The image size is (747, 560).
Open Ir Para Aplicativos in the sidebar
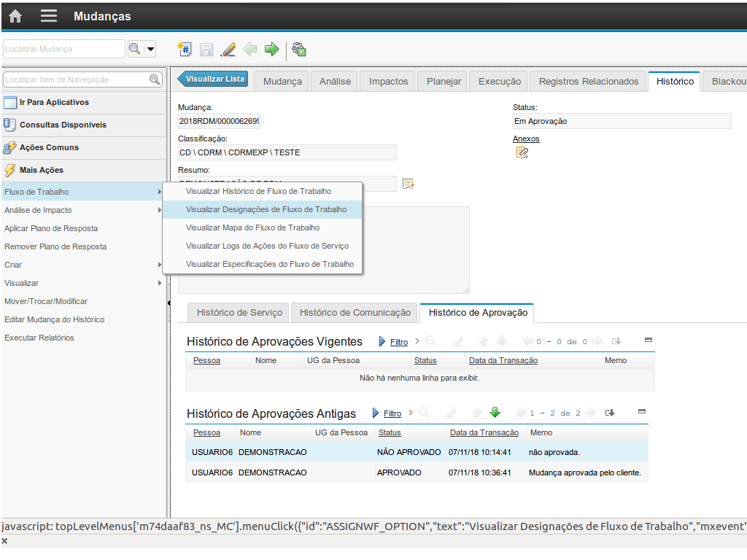(x=84, y=102)
